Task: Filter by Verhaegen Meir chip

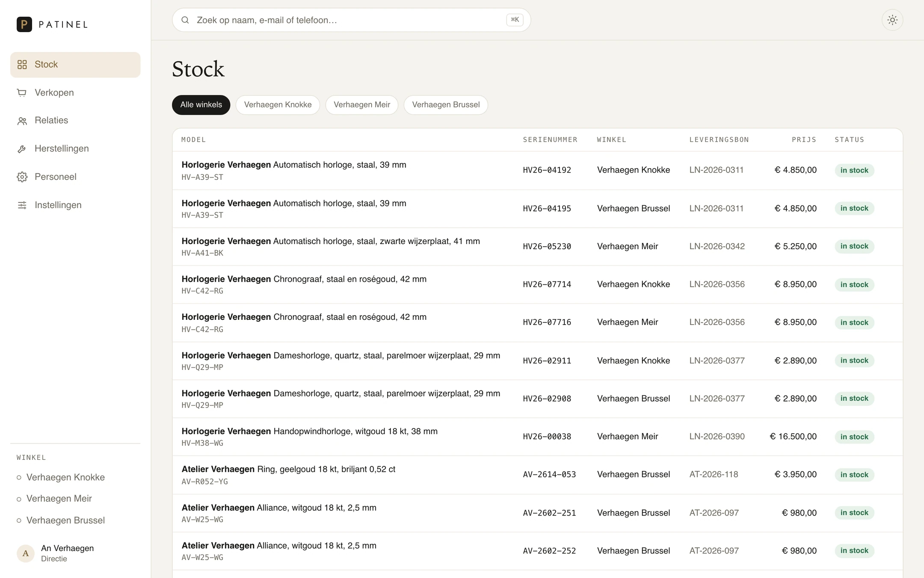Action: (x=362, y=105)
